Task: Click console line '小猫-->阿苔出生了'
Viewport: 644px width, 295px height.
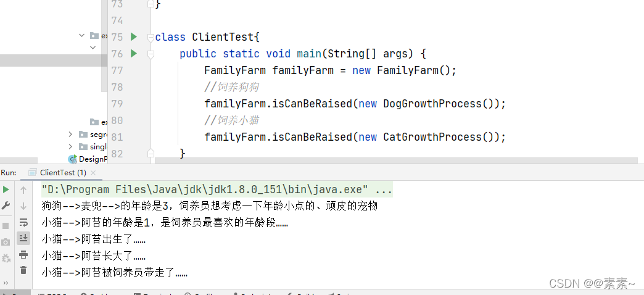Action: 94,239
